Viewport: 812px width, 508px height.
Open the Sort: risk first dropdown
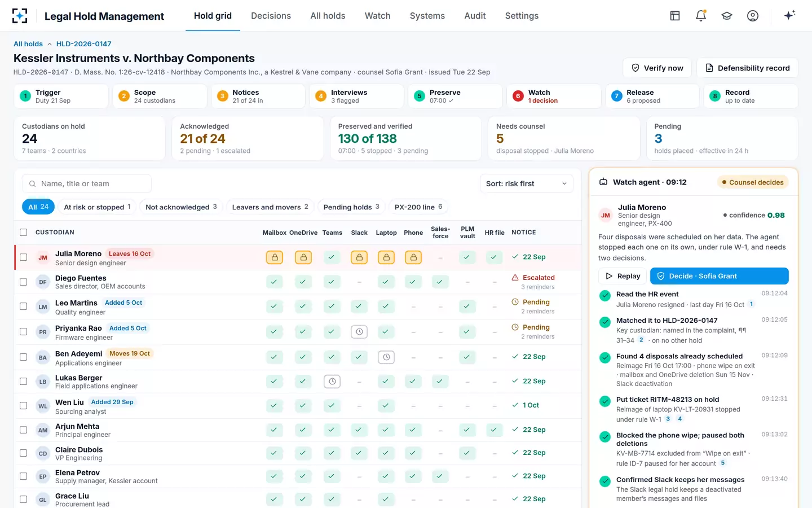pyautogui.click(x=526, y=183)
